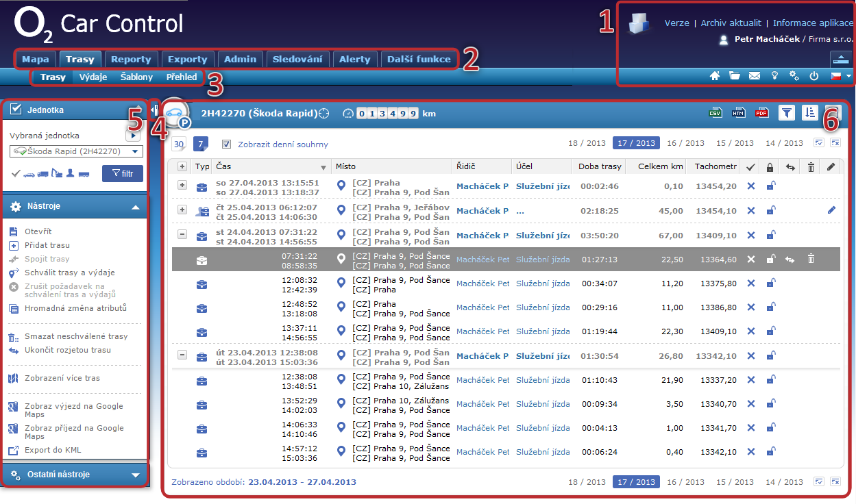This screenshot has height=504, width=856.
Task: Open the funnel filter in routes header
Action: [x=787, y=113]
